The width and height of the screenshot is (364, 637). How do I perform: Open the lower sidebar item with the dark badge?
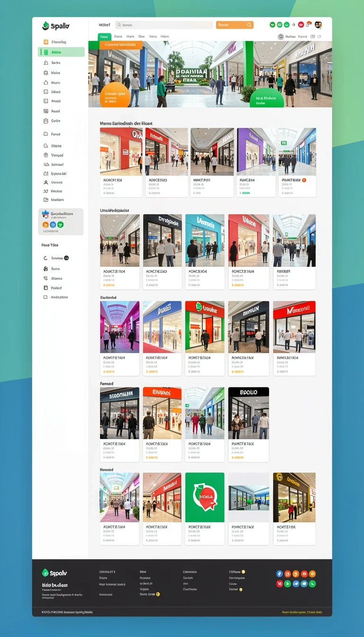[56, 258]
